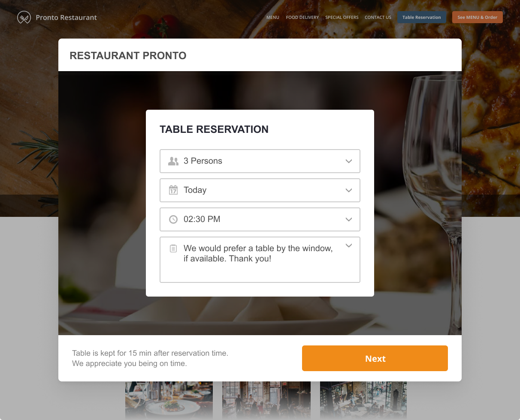Image resolution: width=520 pixels, height=420 pixels.
Task: Click the Pronto Restaurant fork and knife logo
Action: 24,17
